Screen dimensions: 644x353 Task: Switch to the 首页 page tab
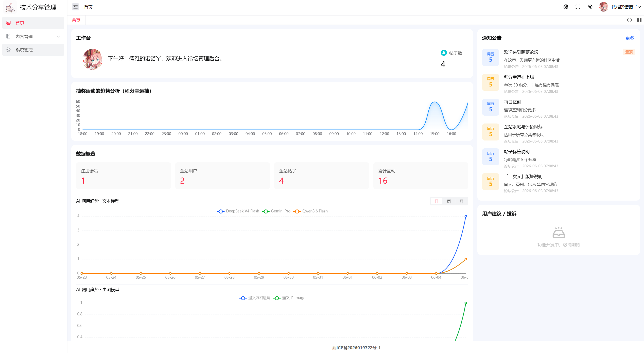76,20
